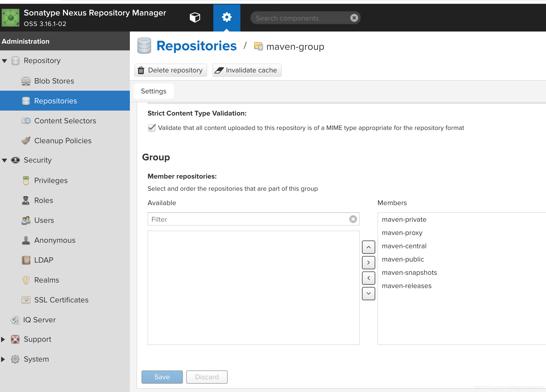Expand the System tree section
The image size is (546, 392).
point(3,359)
